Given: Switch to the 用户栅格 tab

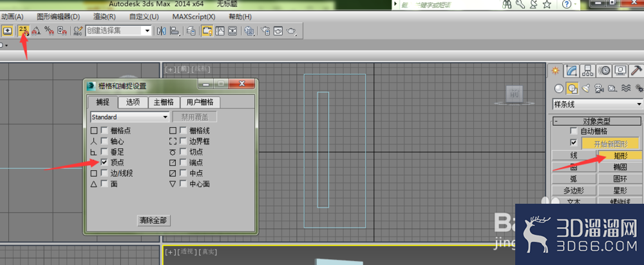Looking at the screenshot, I should tap(200, 102).
